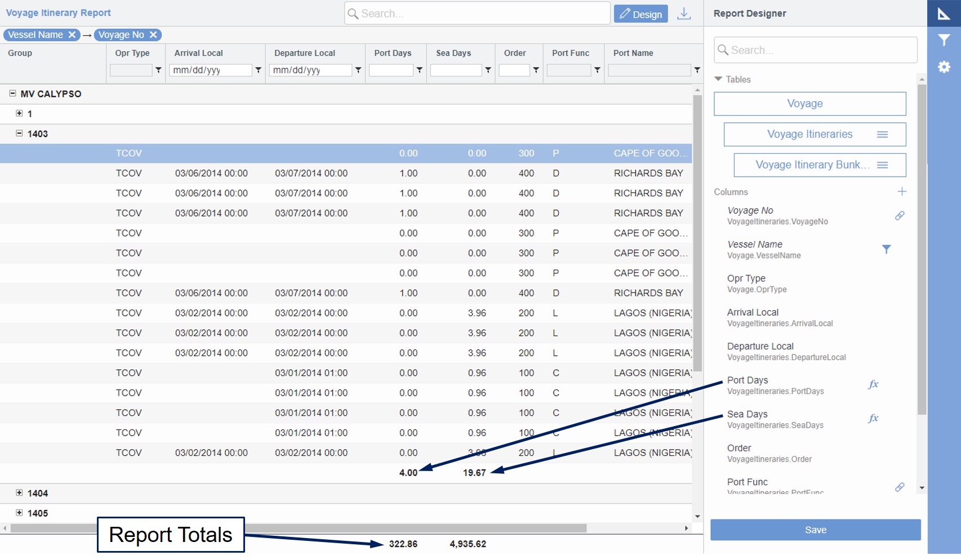
Task: Click the Design button
Action: point(640,14)
